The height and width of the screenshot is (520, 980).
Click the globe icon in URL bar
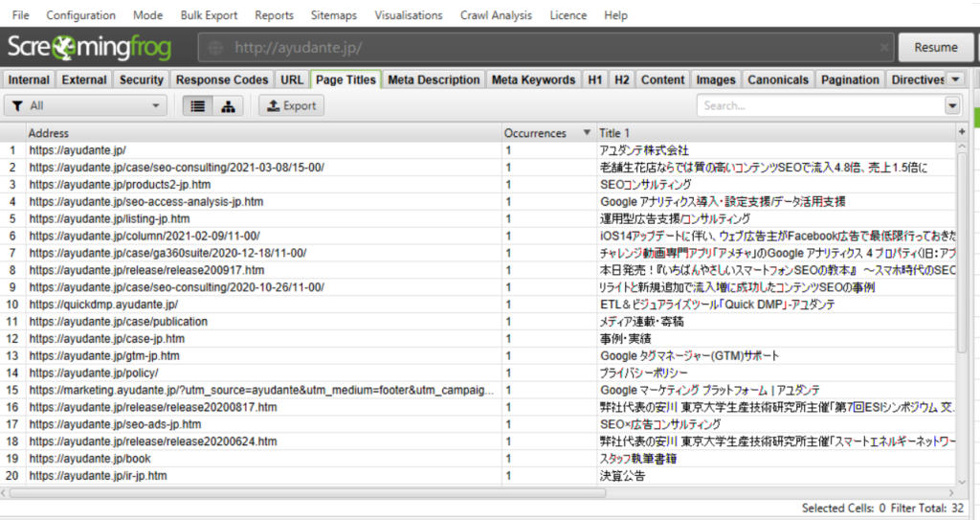coord(215,48)
